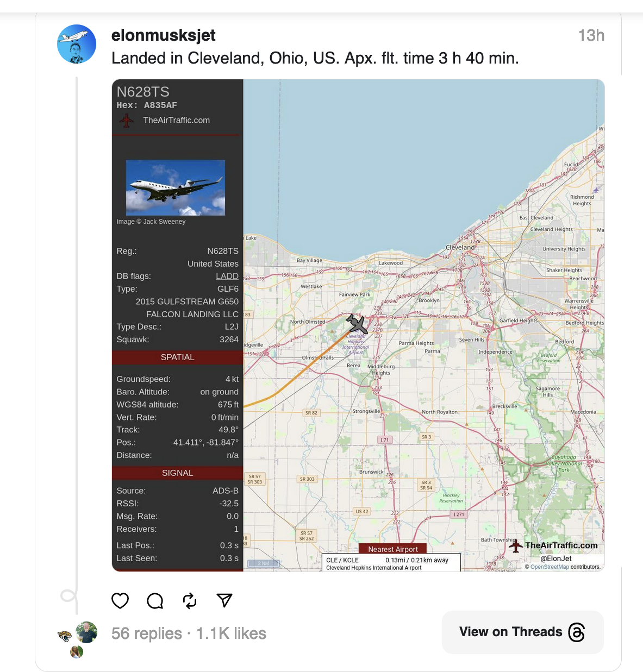Click the SIGNAL section header
The height and width of the screenshot is (672, 643).
tap(178, 473)
